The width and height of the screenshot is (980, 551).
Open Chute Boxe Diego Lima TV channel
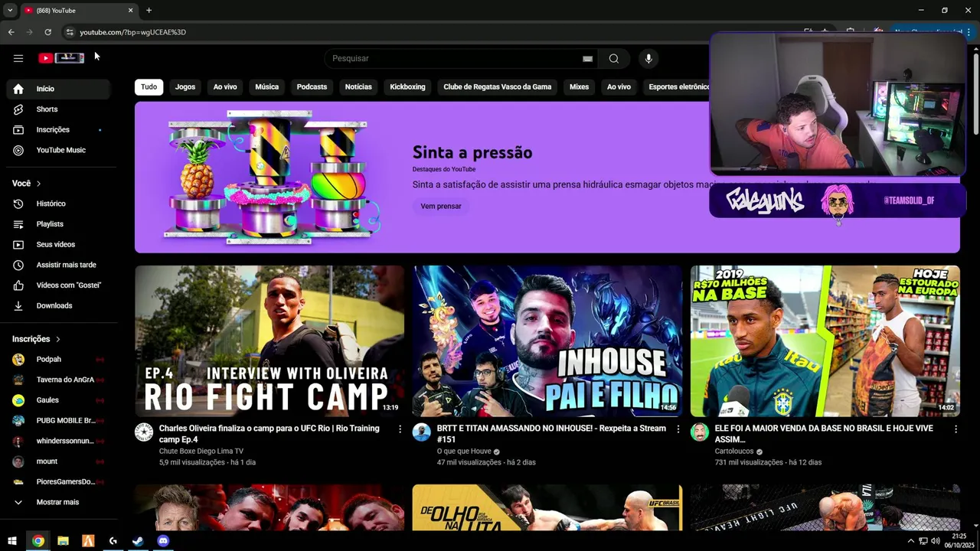pyautogui.click(x=201, y=452)
